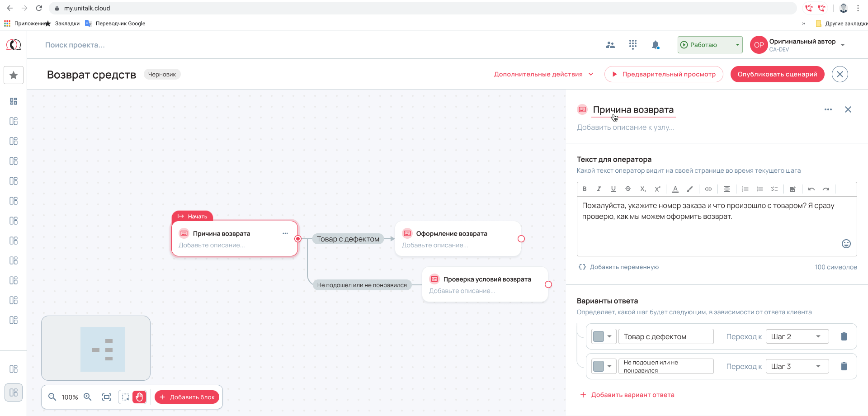Zoom out the canvas

pyautogui.click(x=52, y=397)
